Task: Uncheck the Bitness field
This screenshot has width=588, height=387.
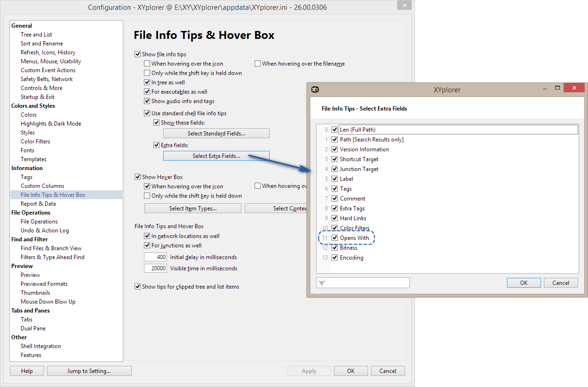Action: 334,248
